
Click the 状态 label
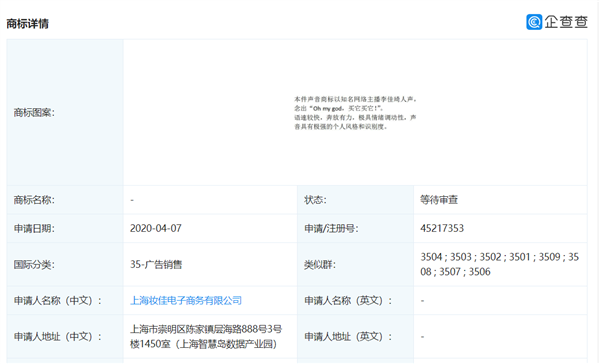[x=315, y=200]
